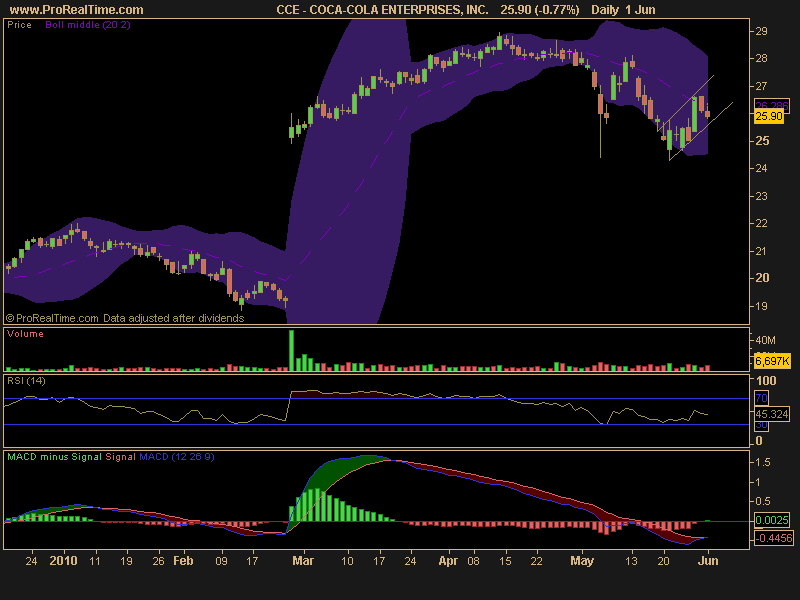Screen dimensions: 800x600
Task: Click the Mar label on time axis
Action: tap(303, 561)
